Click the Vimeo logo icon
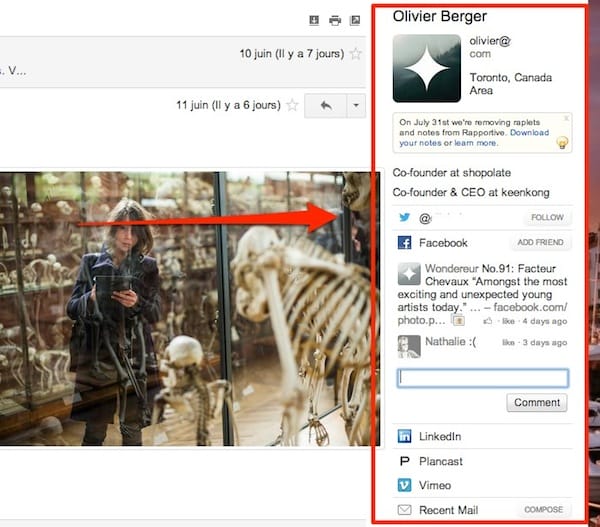Viewport: 600px width, 527px height. 404,485
